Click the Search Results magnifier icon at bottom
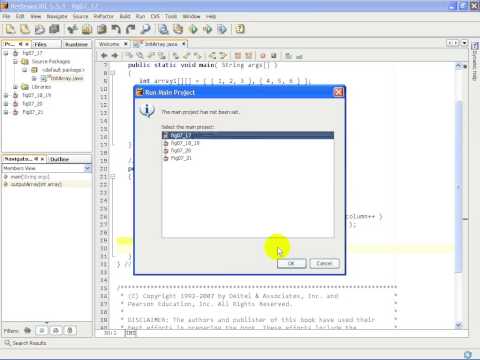The width and height of the screenshot is (480, 360). (7, 343)
